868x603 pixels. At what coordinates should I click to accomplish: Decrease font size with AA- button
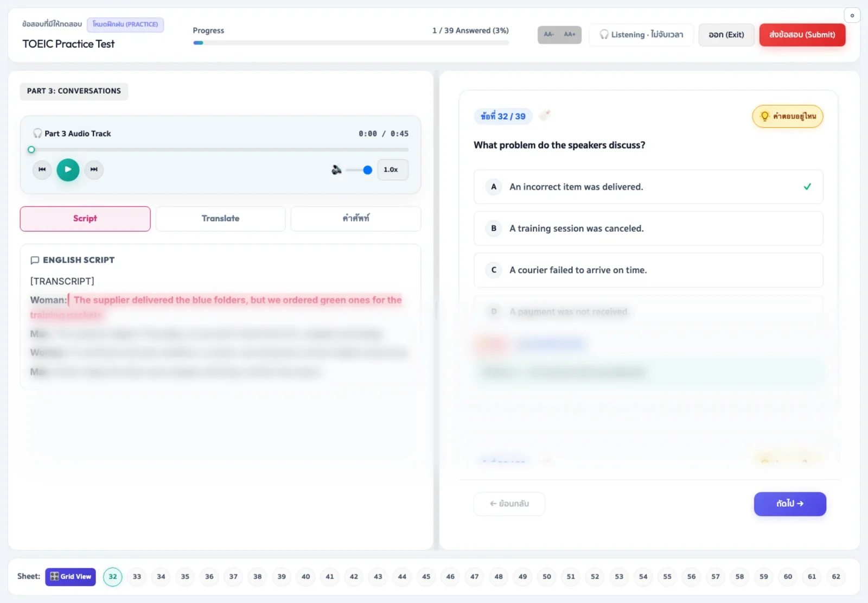click(x=549, y=35)
